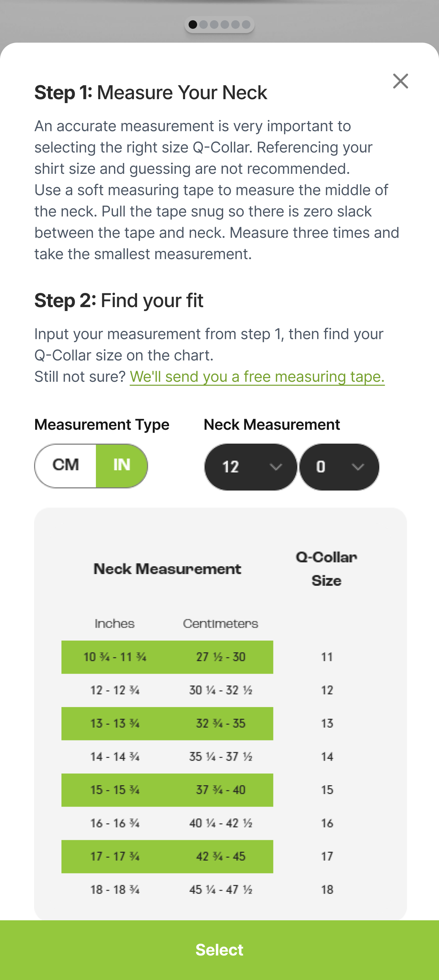Select the size 15 green row
The height and width of the screenshot is (980, 439).
pyautogui.click(x=167, y=790)
